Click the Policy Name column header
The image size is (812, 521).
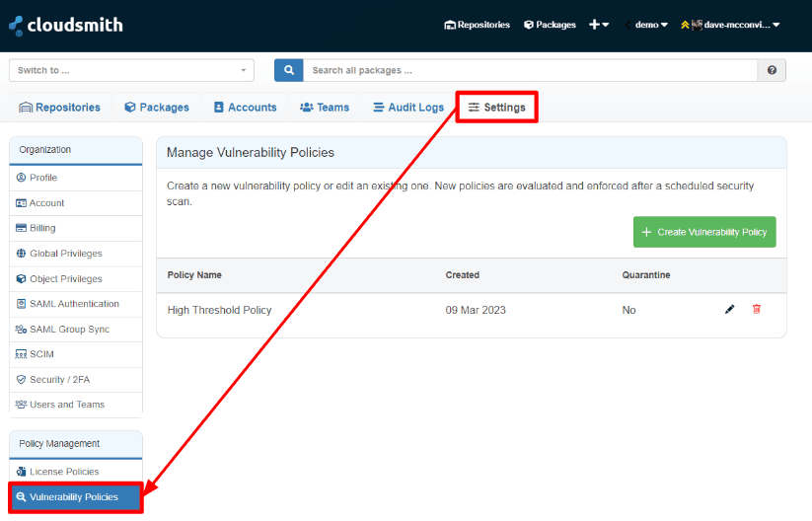(194, 275)
